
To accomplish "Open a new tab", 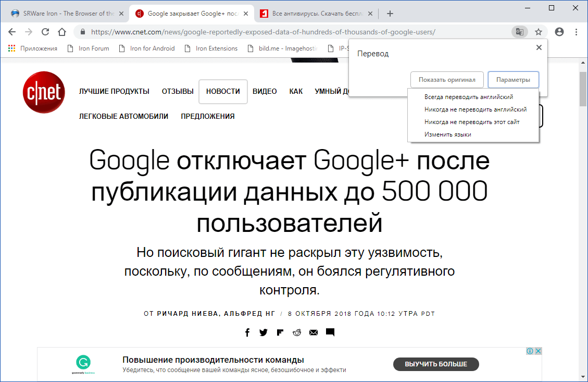I will click(390, 14).
